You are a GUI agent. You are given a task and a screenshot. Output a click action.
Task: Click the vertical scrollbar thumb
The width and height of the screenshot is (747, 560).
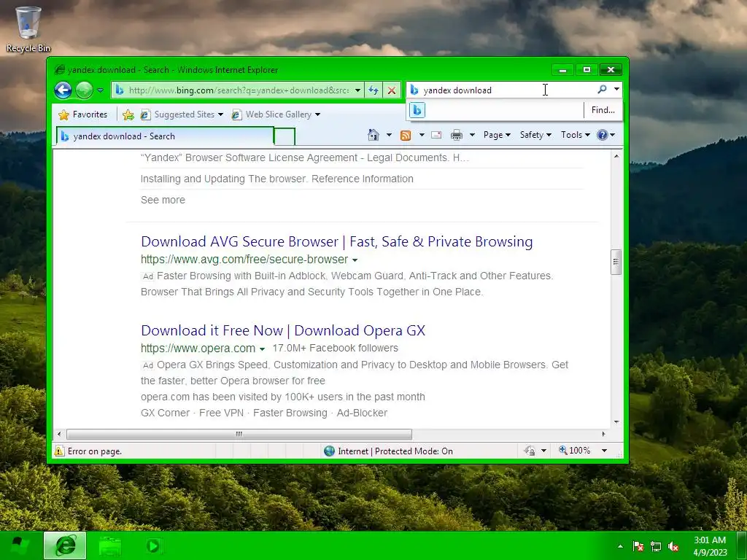coord(616,262)
